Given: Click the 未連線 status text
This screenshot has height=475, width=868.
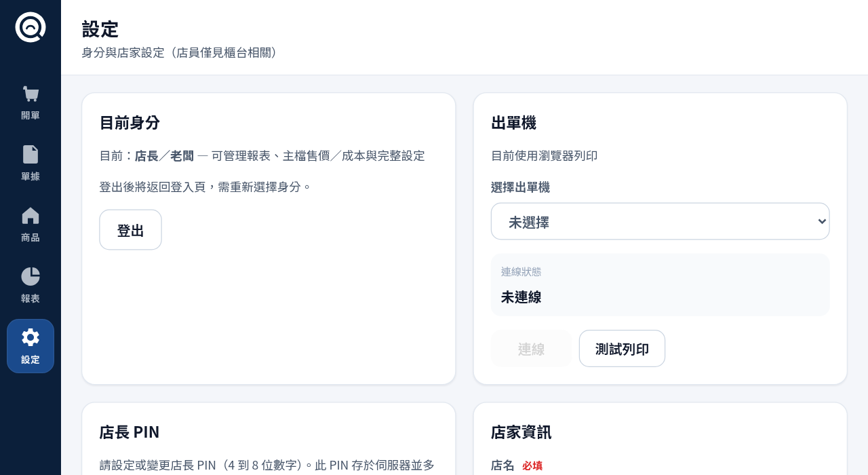Looking at the screenshot, I should tap(521, 297).
